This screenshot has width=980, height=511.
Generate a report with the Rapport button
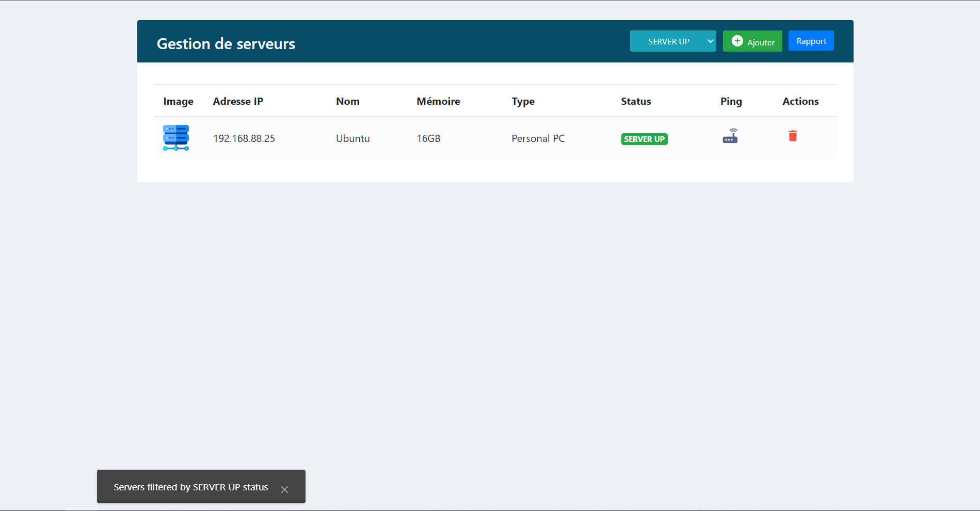pyautogui.click(x=811, y=40)
